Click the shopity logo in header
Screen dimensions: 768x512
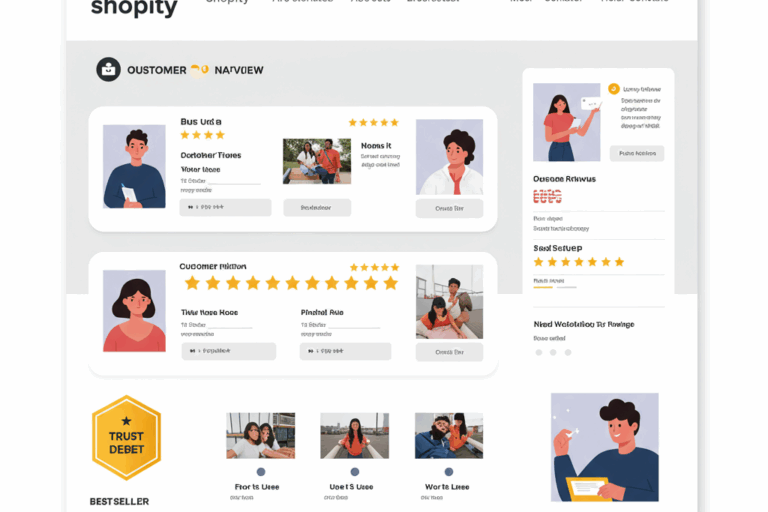pos(134,8)
